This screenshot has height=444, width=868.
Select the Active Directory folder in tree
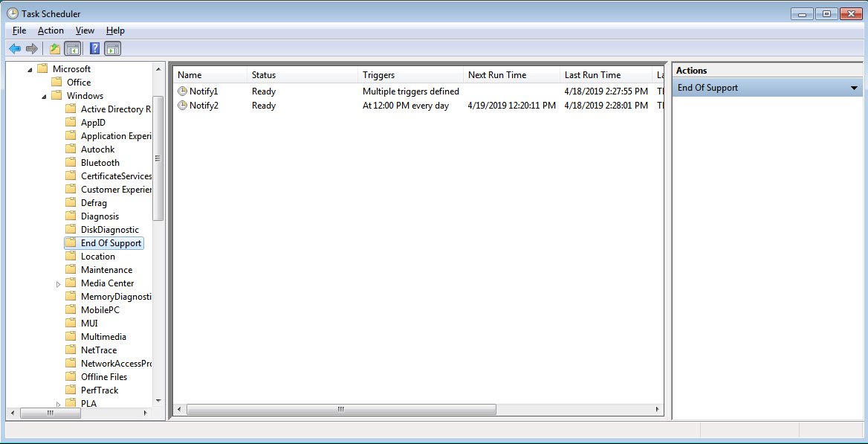point(116,109)
